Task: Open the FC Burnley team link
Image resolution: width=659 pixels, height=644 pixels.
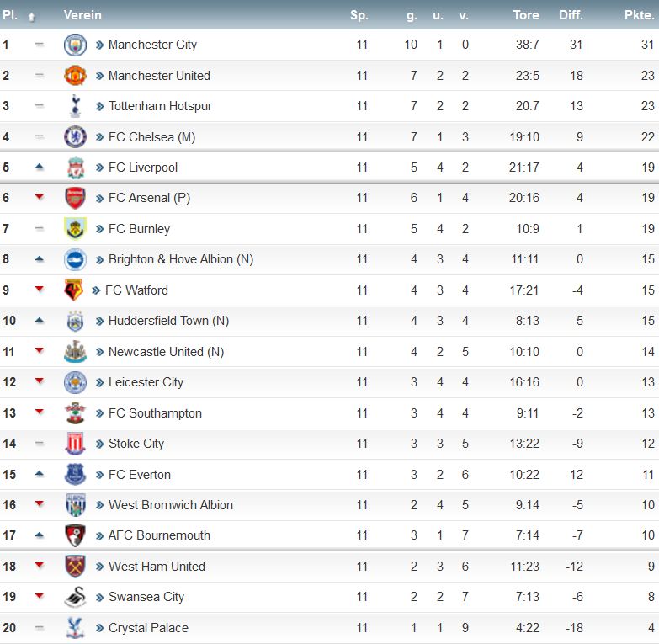Action: click(x=139, y=229)
